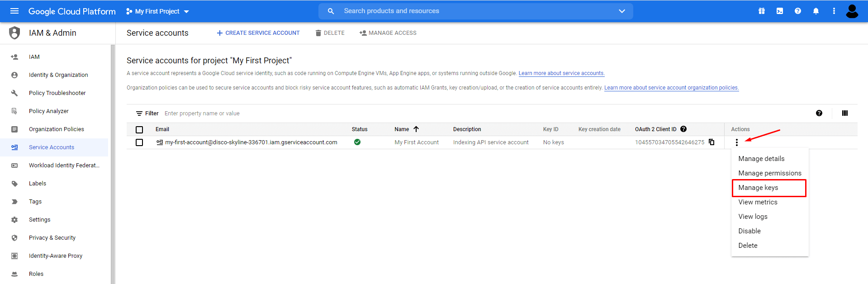Open the top bar help icon
The width and height of the screenshot is (868, 284).
(798, 11)
